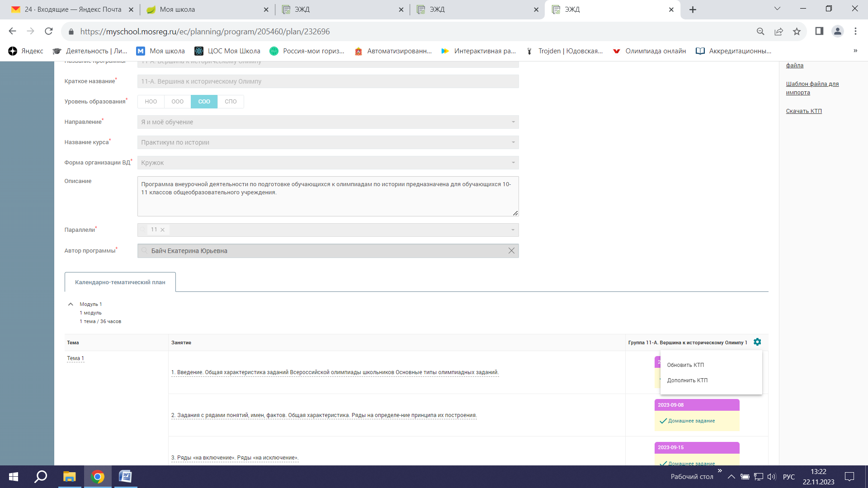Image resolution: width=868 pixels, height=488 pixels.
Task: Collapse Модуль 1 with the chevron
Action: click(71, 304)
